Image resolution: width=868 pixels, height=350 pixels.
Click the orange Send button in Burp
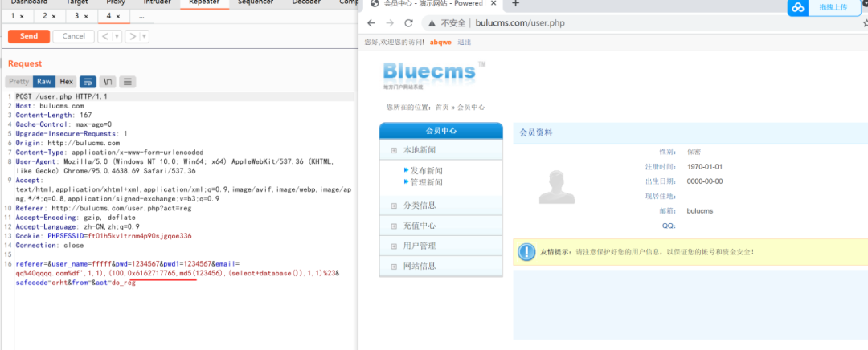coord(29,36)
